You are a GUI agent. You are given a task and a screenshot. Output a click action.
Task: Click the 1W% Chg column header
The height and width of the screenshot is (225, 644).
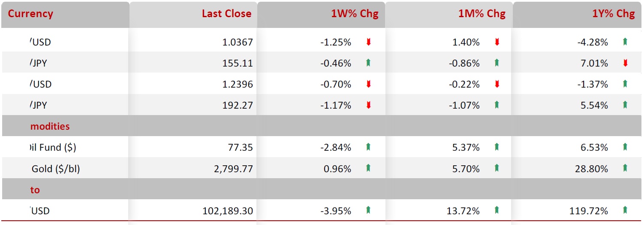(355, 14)
